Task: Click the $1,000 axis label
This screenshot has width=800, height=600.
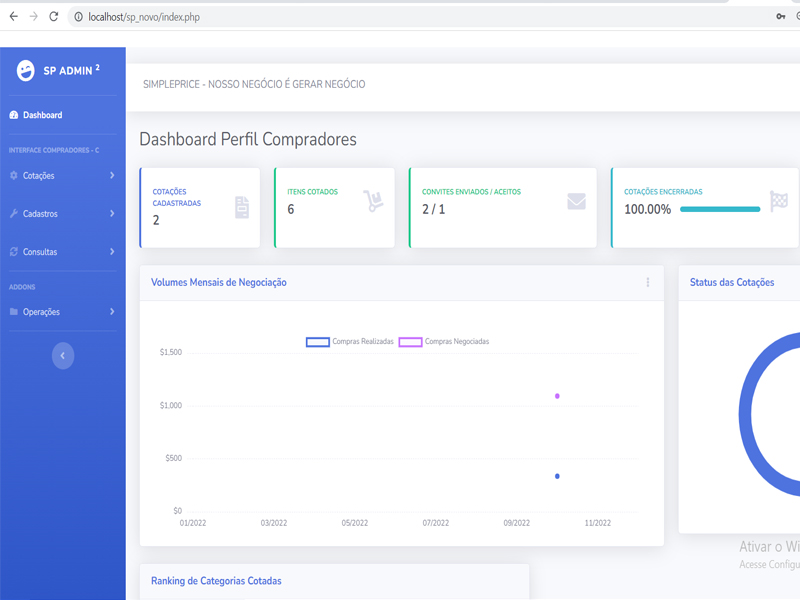Action: tap(170, 406)
